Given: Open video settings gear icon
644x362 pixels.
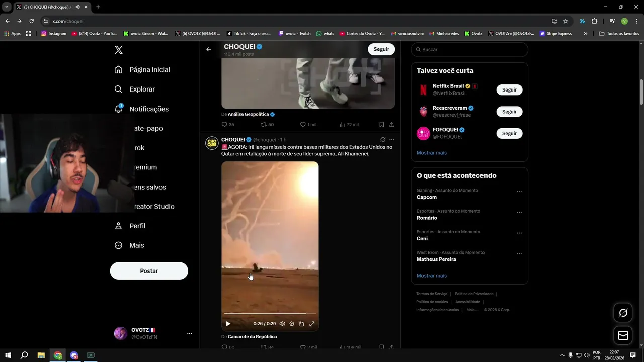Looking at the screenshot, I should (x=292, y=324).
